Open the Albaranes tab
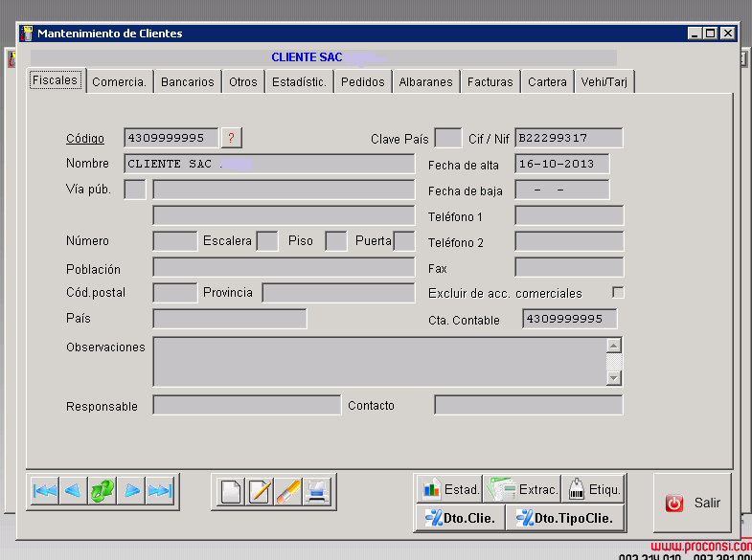The image size is (752, 560). pyautogui.click(x=426, y=82)
